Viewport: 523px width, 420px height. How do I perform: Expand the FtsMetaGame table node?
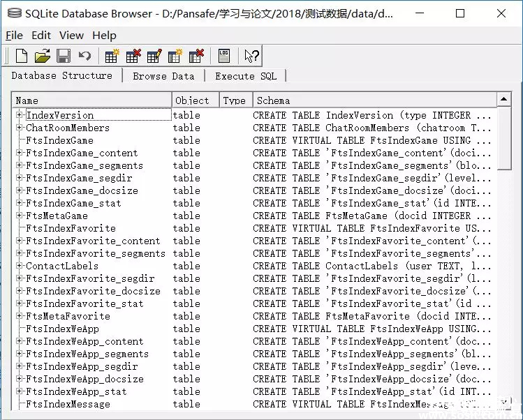point(20,216)
